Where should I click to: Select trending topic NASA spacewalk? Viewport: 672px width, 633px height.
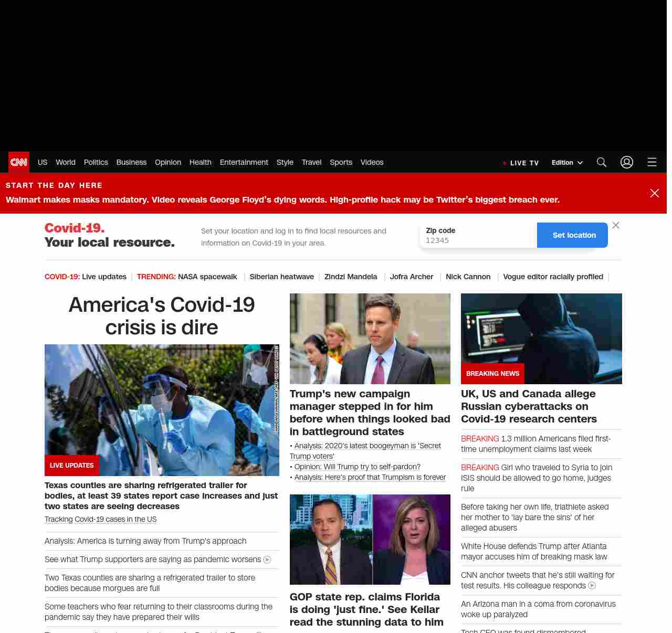point(207,277)
